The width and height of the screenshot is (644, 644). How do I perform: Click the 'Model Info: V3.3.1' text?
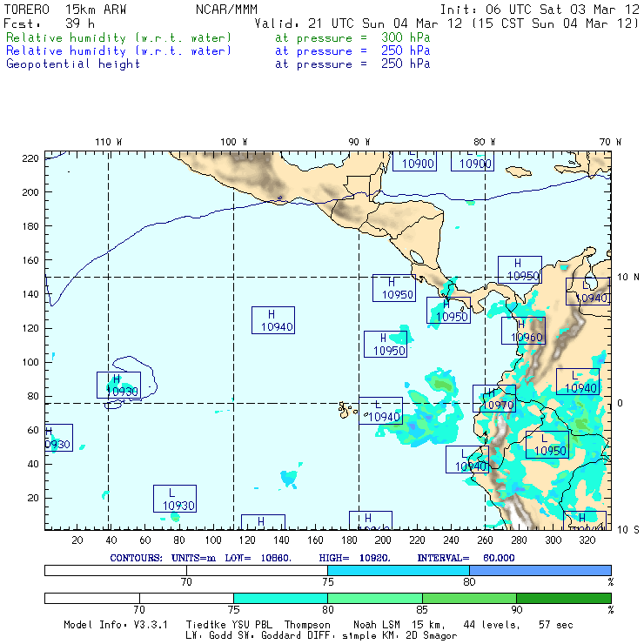pos(116,625)
